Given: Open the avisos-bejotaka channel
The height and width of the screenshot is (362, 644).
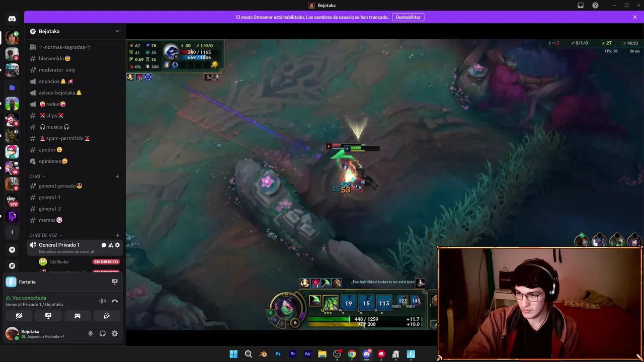Looking at the screenshot, I should pyautogui.click(x=74, y=93).
